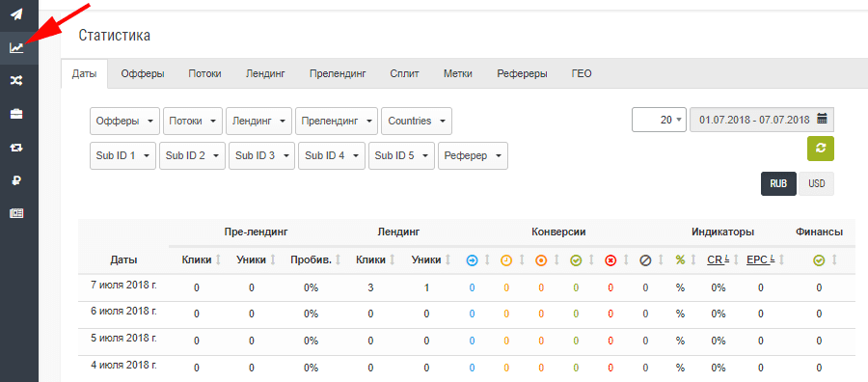Open the Countries filter dropdown
Viewport: 868px width, 382px height.
coord(417,121)
